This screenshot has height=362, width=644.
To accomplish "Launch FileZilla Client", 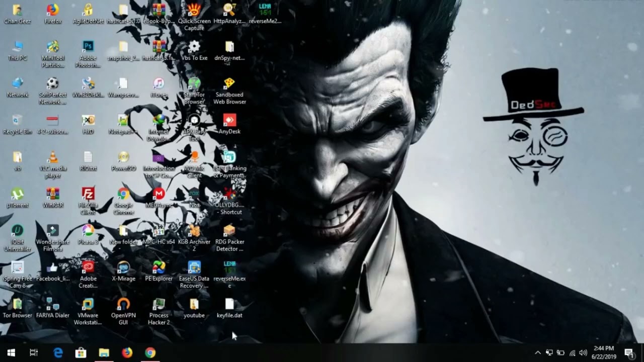I will pyautogui.click(x=88, y=201).
